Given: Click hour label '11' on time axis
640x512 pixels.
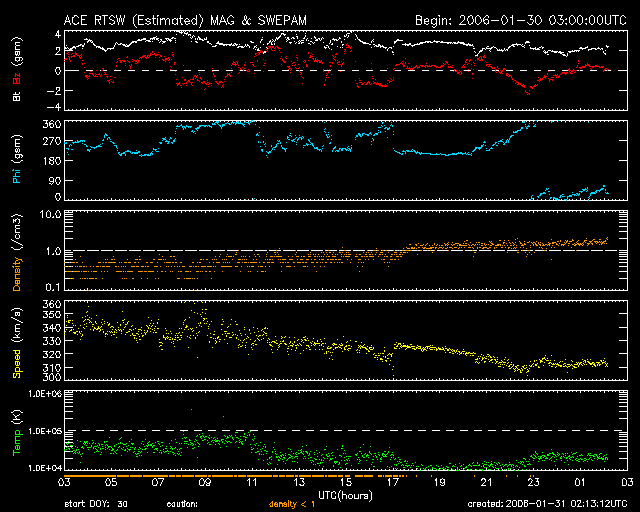Looking at the screenshot, I should (x=252, y=483).
